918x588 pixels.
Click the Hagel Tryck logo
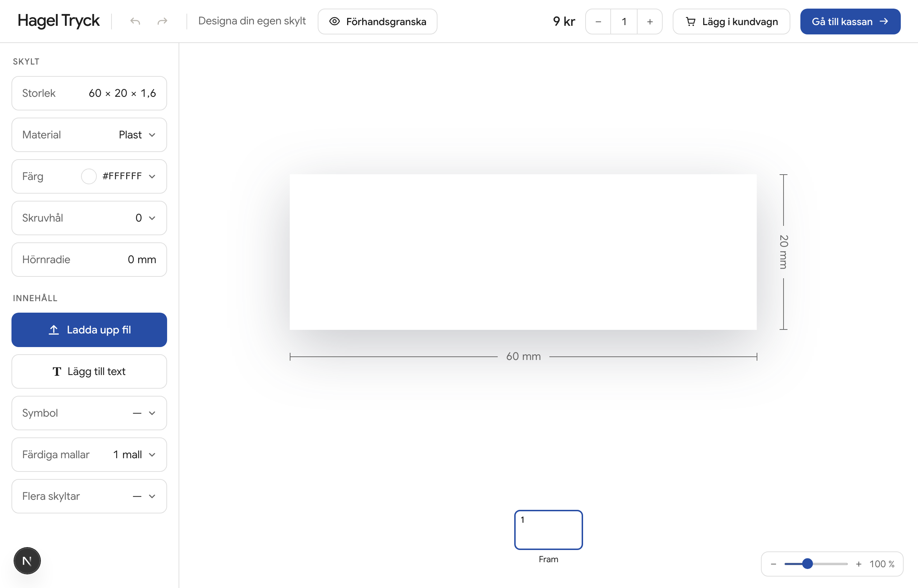coord(58,21)
